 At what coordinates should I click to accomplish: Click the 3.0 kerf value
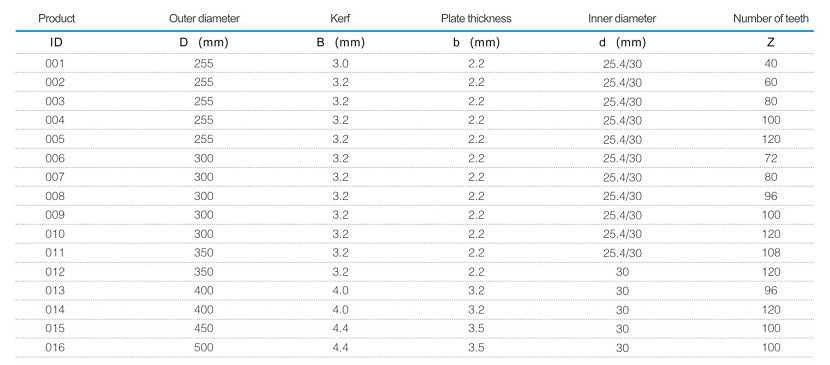coord(340,64)
